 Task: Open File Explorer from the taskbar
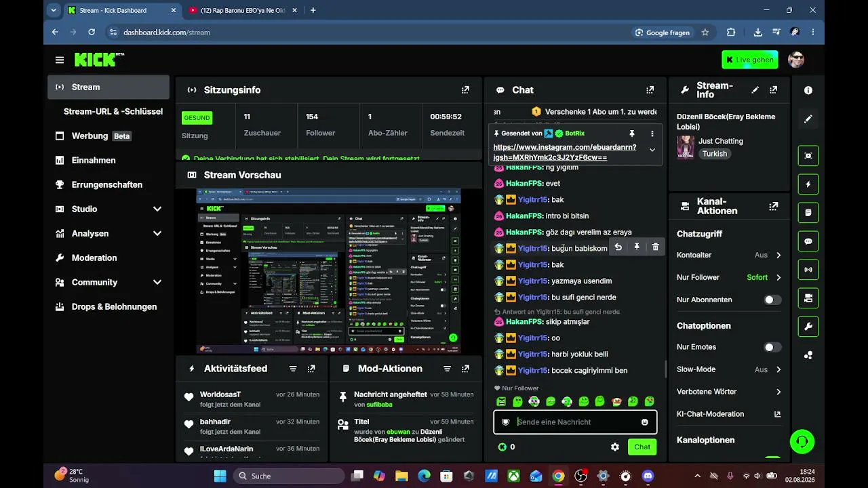(401, 476)
